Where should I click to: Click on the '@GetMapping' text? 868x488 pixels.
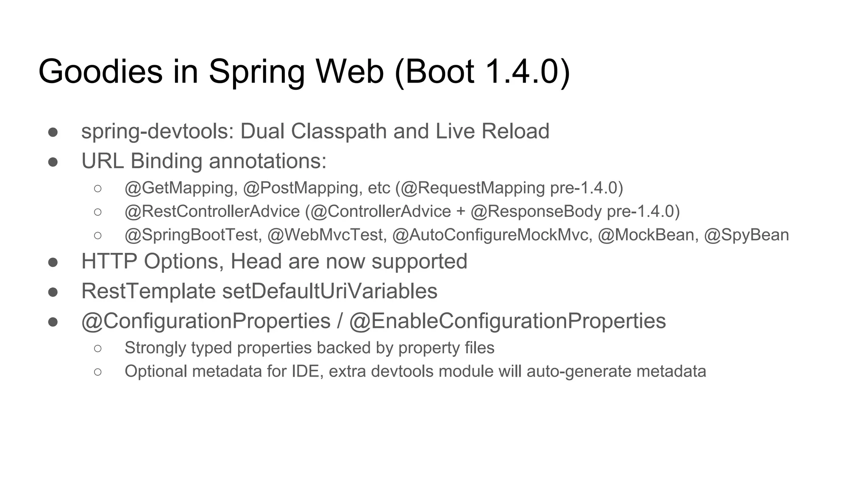[x=179, y=188]
